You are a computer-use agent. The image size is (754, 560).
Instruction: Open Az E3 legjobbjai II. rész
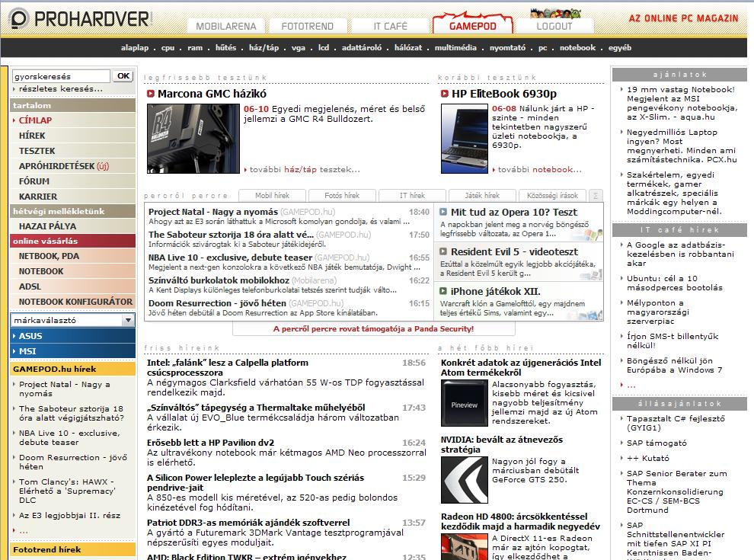(70, 515)
